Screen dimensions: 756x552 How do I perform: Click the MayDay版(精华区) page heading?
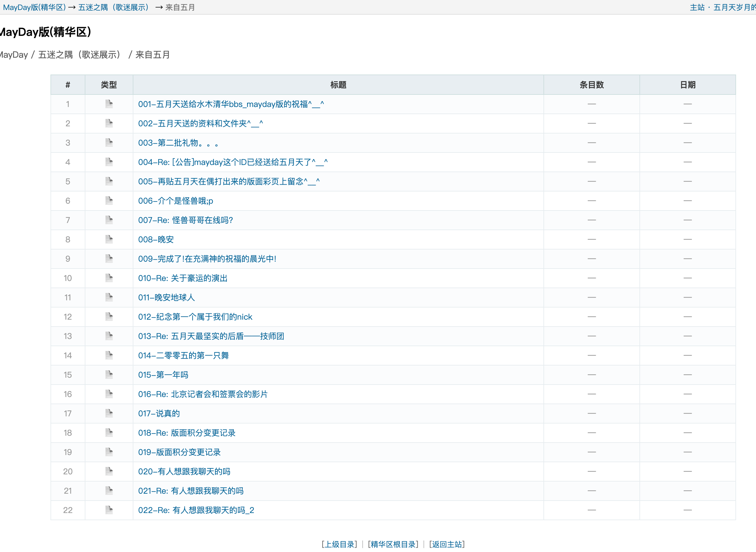(46, 32)
